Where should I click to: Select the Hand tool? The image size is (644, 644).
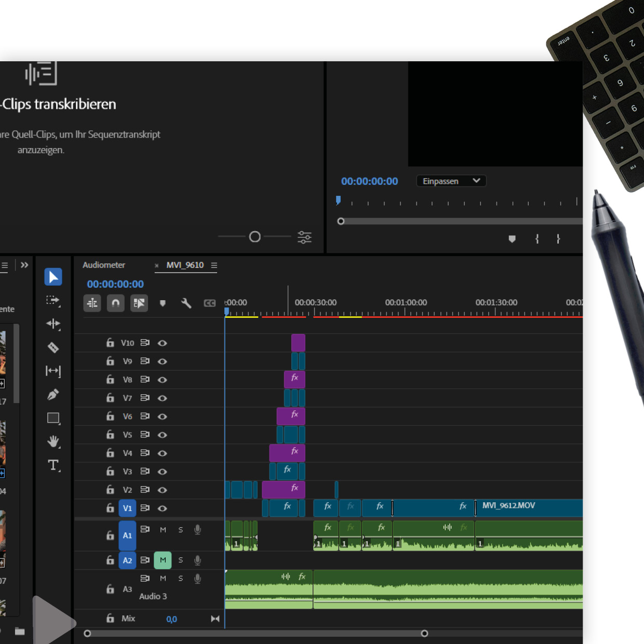53,441
